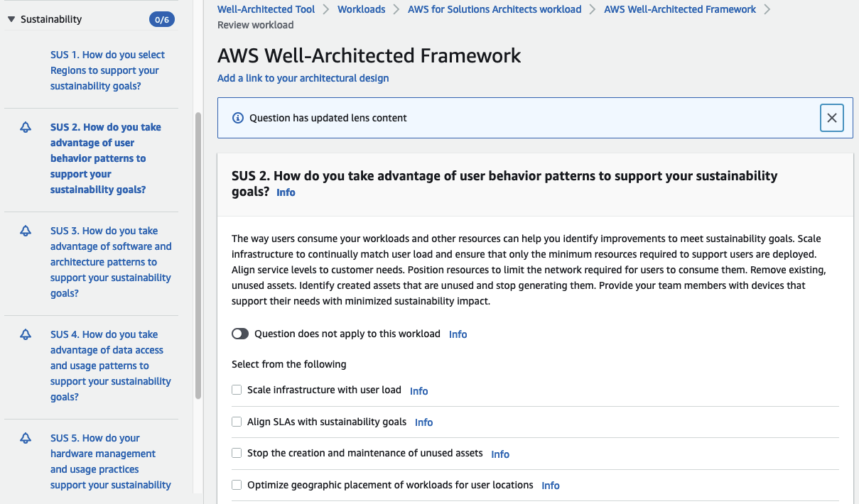859x504 pixels.
Task: Click the bell icon beside SUS 2
Action: (x=26, y=128)
